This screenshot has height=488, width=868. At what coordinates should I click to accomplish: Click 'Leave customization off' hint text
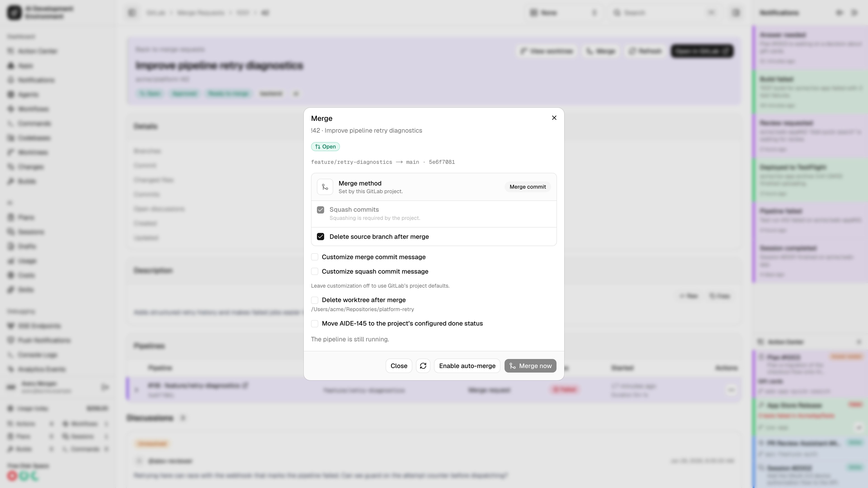coord(380,286)
